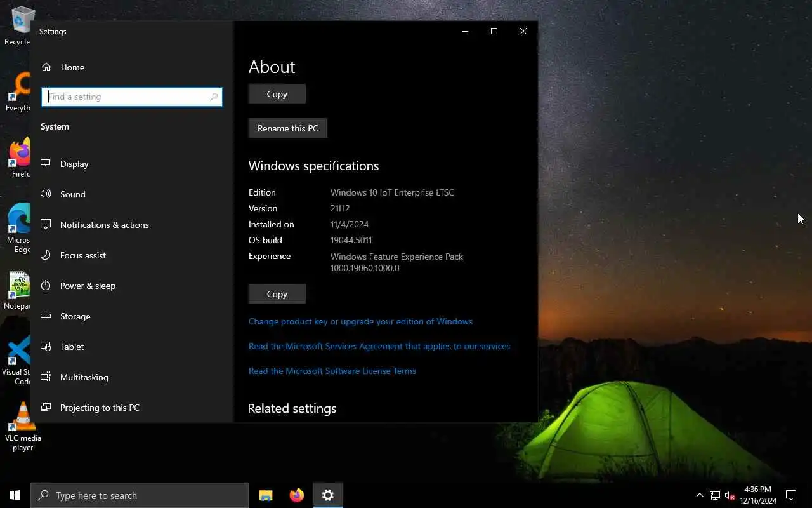The height and width of the screenshot is (508, 812).
Task: Select the Notepad++ desktop shortcut
Action: pos(18,291)
